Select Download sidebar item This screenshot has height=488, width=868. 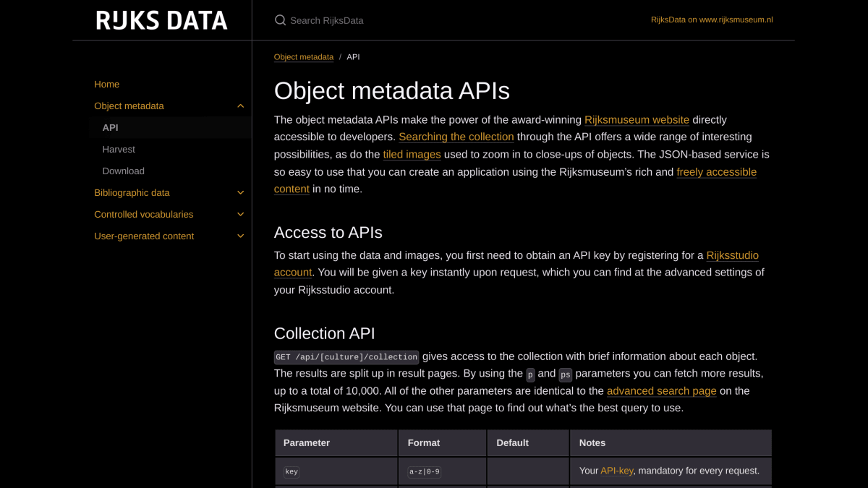point(123,171)
